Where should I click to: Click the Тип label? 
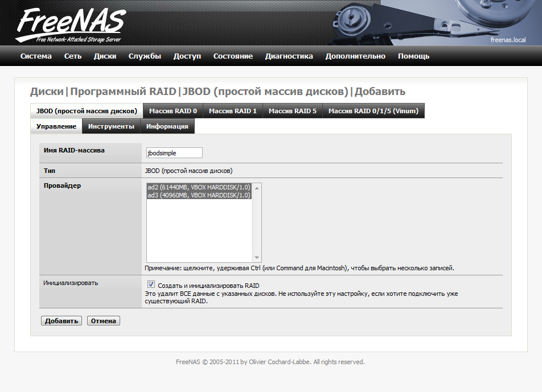pyautogui.click(x=50, y=171)
